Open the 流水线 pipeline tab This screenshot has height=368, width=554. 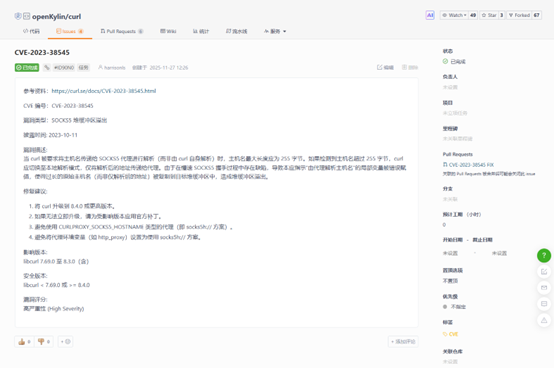pos(236,31)
